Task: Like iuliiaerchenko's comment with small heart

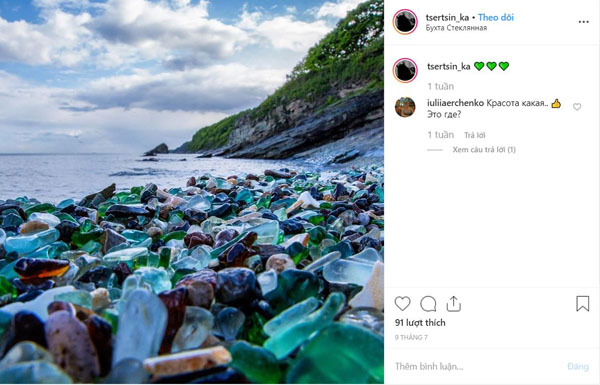Action: point(577,107)
